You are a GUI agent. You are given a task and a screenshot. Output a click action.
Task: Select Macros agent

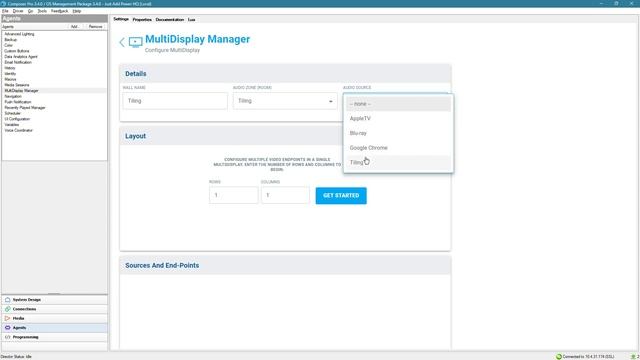(x=10, y=79)
